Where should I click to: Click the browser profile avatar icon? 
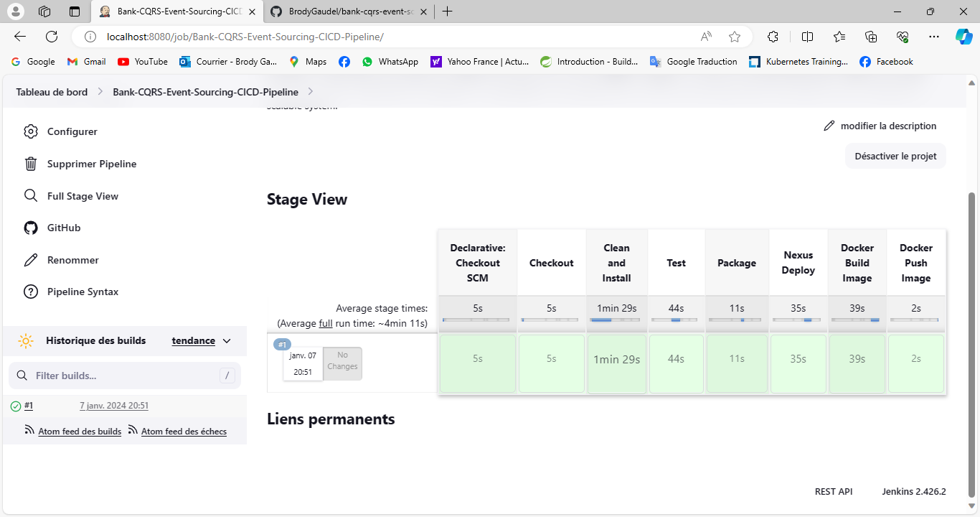(17, 11)
